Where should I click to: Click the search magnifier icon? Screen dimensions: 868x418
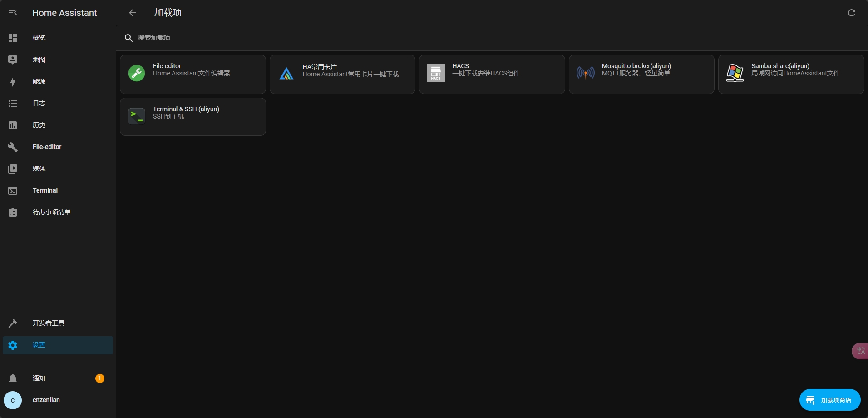(128, 38)
